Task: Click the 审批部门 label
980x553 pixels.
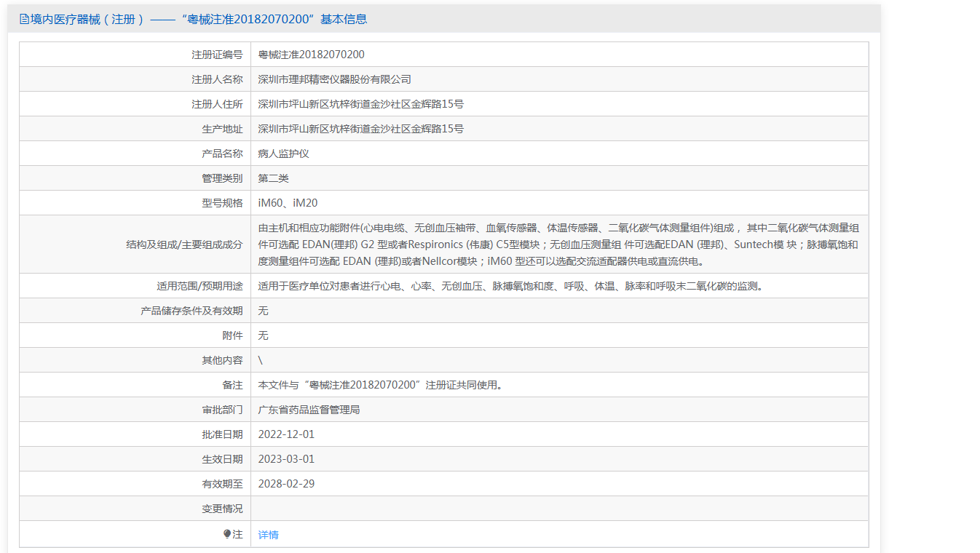Action: click(x=222, y=410)
